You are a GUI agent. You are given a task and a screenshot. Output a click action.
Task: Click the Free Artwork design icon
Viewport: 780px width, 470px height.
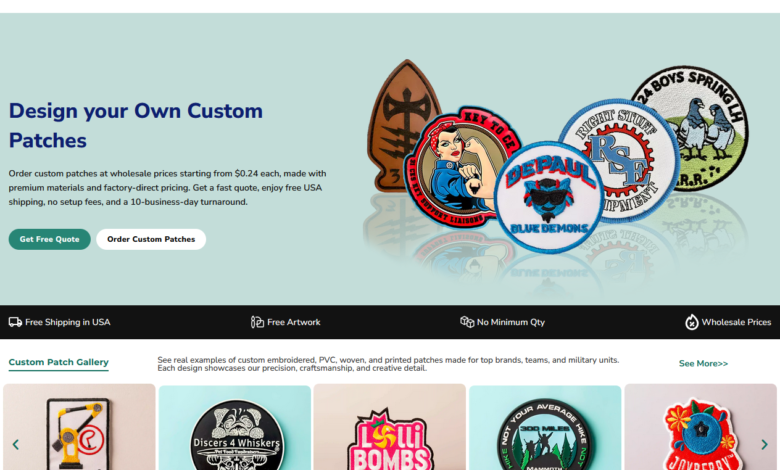[257, 322]
